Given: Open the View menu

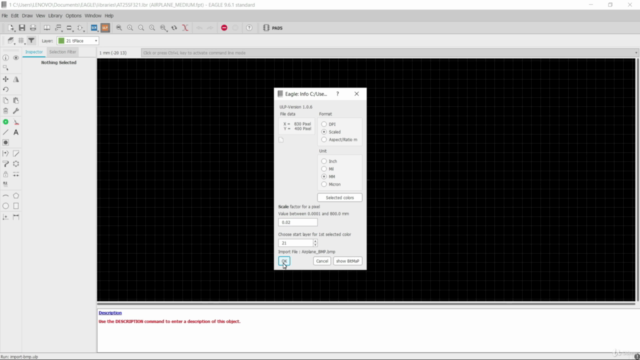Looking at the screenshot, I should (x=40, y=16).
